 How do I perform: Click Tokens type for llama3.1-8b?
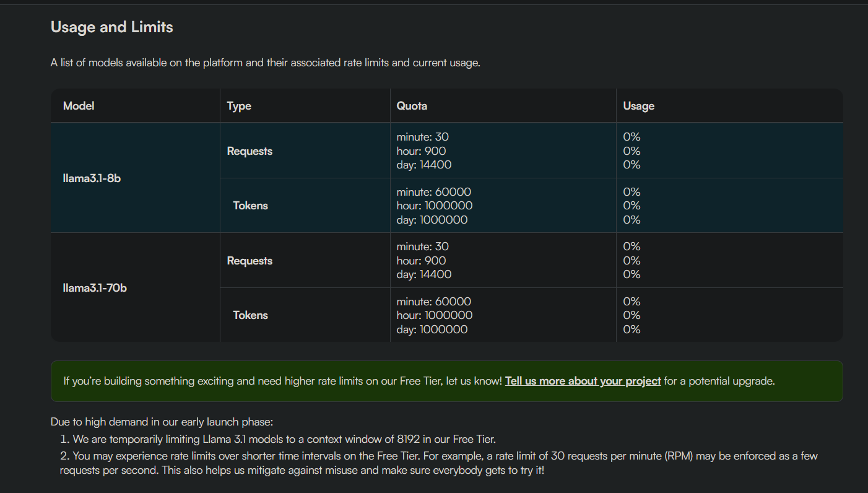[x=250, y=206]
